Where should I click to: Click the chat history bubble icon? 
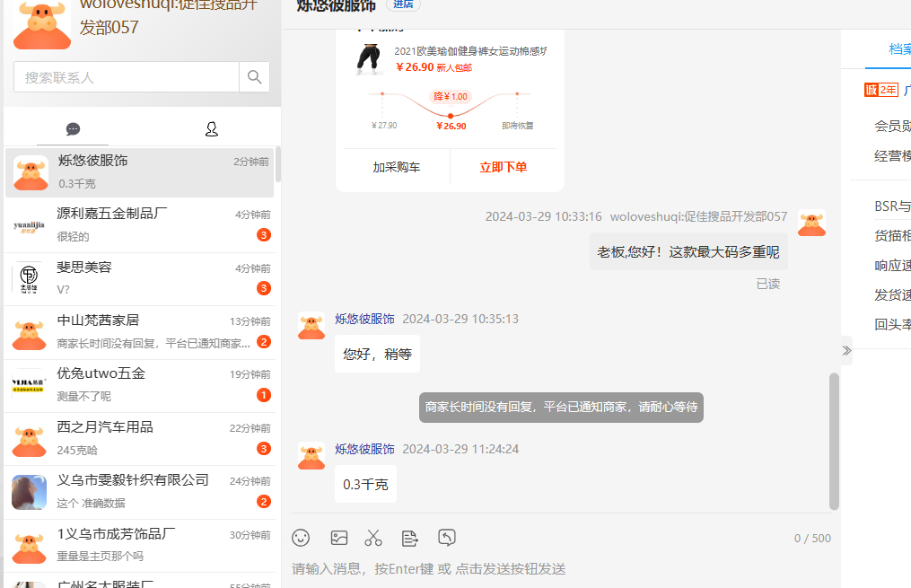coord(447,538)
